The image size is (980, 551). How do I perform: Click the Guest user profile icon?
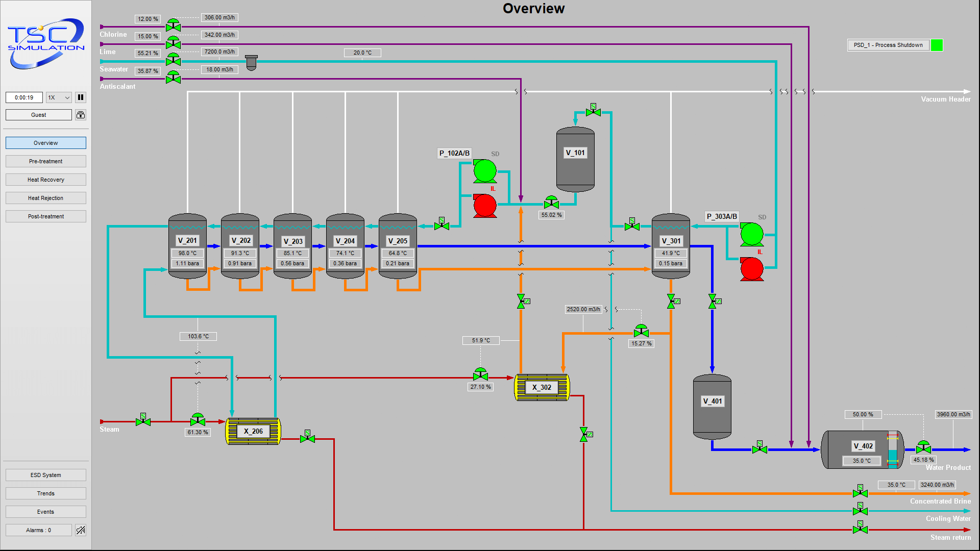click(x=81, y=114)
